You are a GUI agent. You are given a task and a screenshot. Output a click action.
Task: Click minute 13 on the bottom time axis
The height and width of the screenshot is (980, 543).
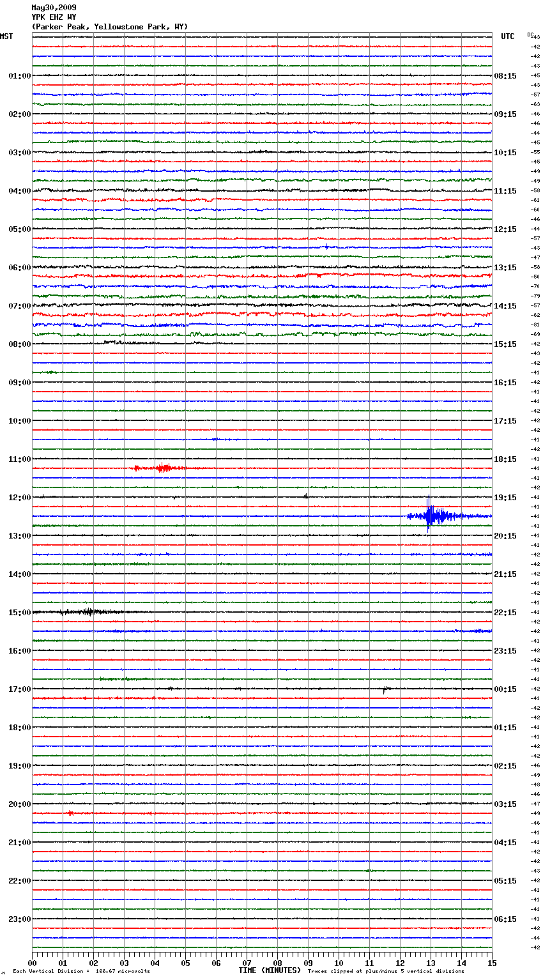tap(431, 963)
